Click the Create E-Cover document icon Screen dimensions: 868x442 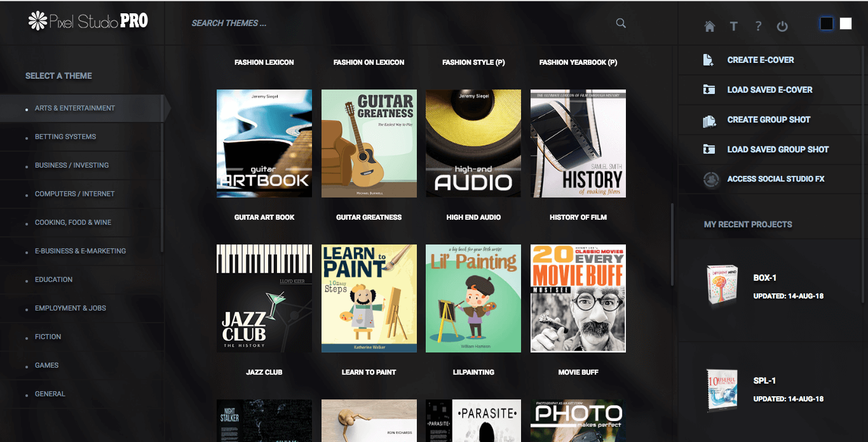(x=709, y=60)
